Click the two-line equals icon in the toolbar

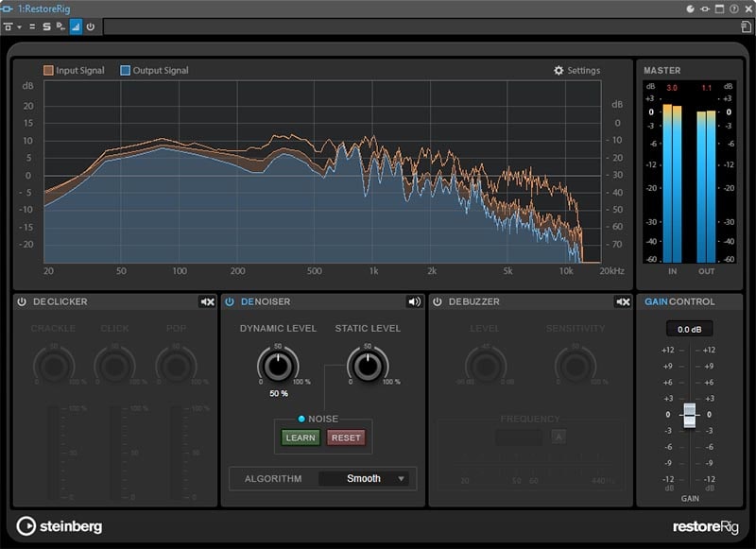point(32,27)
